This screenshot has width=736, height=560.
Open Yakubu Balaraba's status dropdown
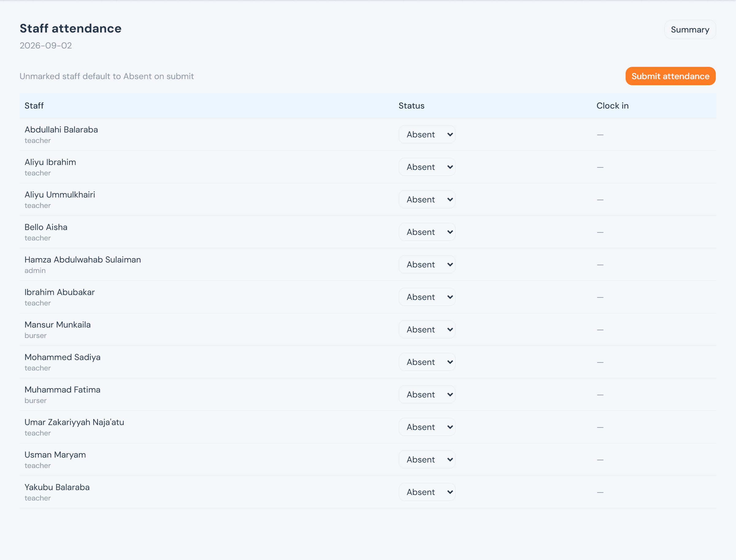pos(427,492)
